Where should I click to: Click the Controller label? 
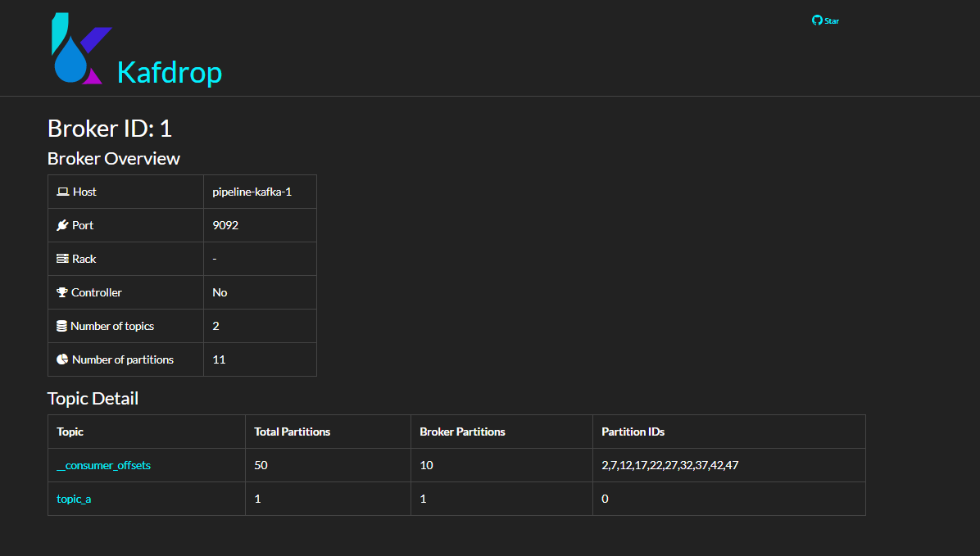(96, 292)
